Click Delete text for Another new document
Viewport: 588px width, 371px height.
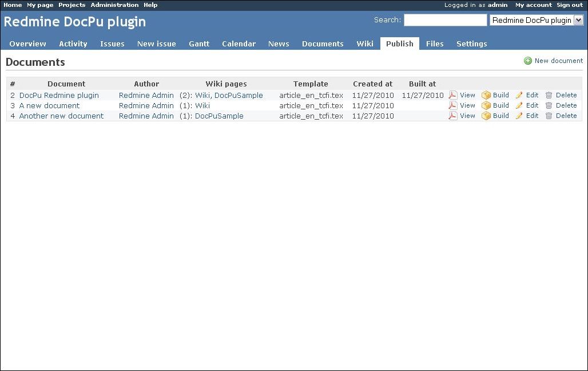click(x=566, y=116)
